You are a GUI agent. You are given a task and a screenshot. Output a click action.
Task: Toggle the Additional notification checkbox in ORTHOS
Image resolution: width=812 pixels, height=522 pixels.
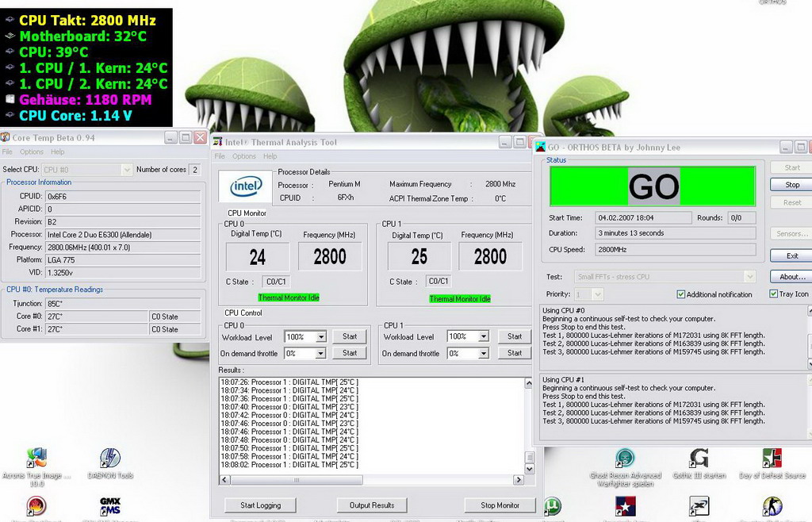click(x=681, y=294)
